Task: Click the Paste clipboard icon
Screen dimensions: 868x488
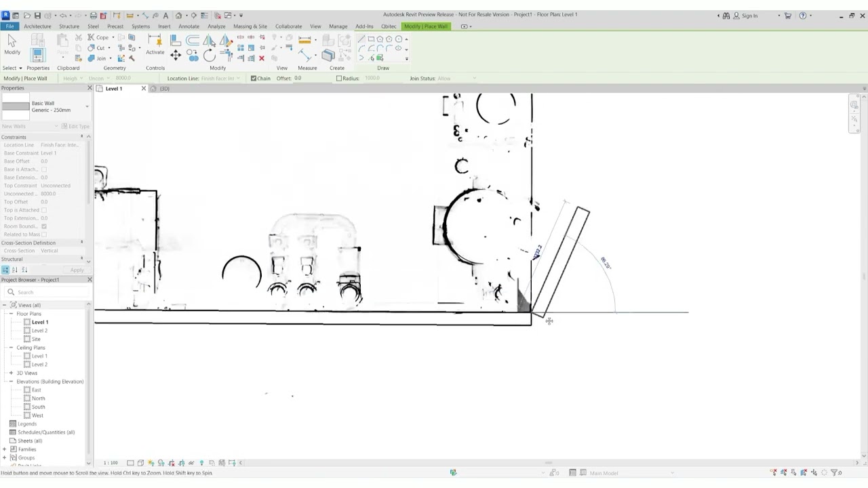Action: (x=62, y=44)
